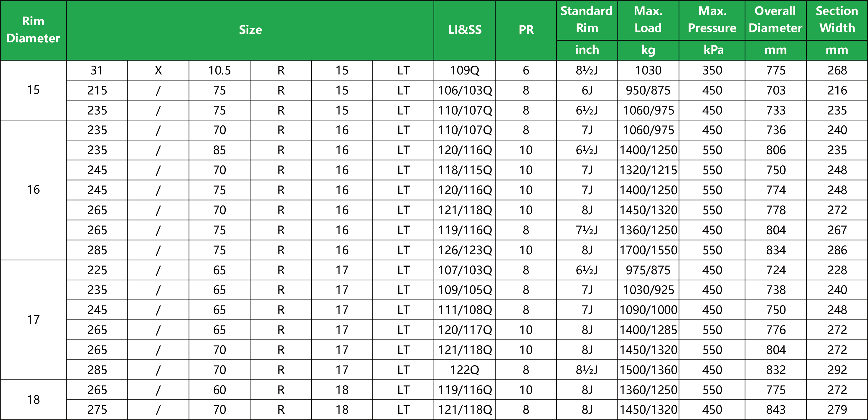Click the 975/875 max load cell
Viewport: 868px width, 420px height.
[648, 270]
